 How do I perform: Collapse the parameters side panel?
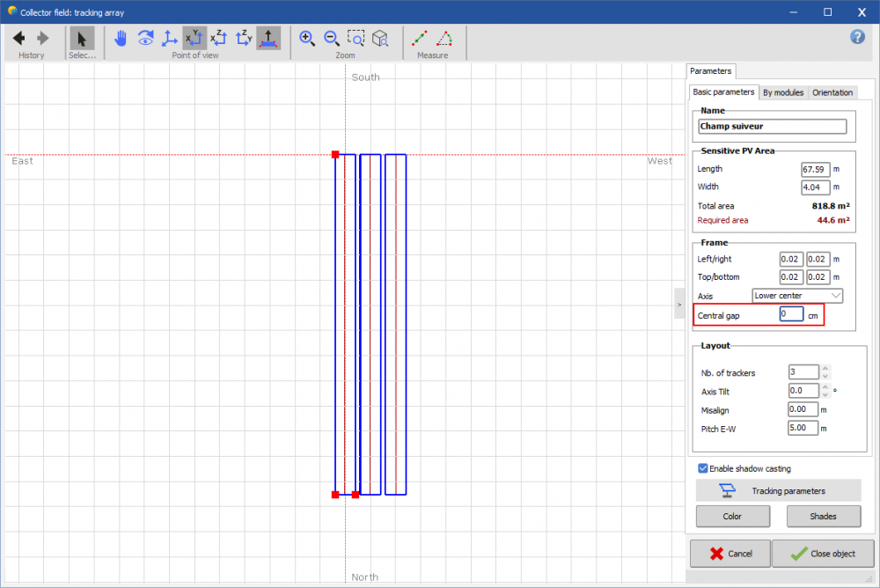point(678,303)
